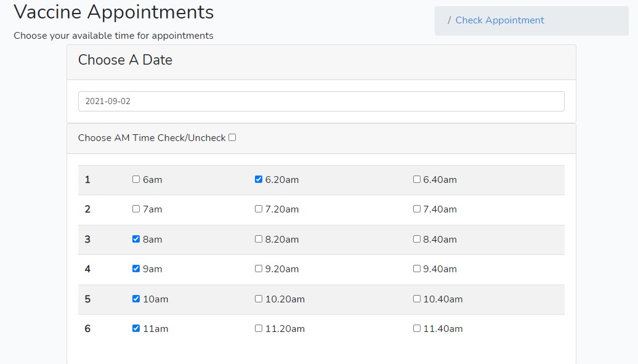Enable the 10.40am checkbox

416,299
